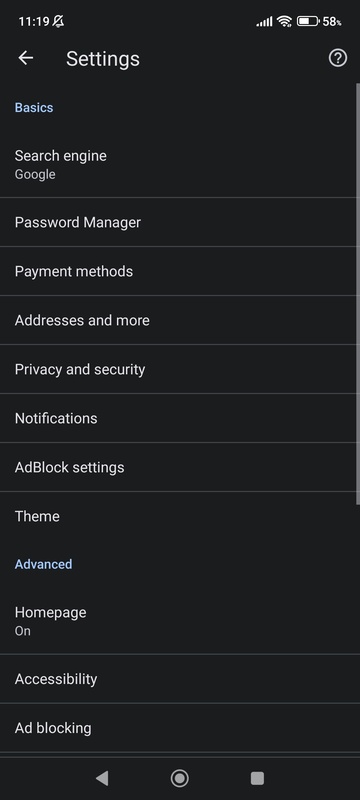Open Accessibility settings

(x=180, y=679)
